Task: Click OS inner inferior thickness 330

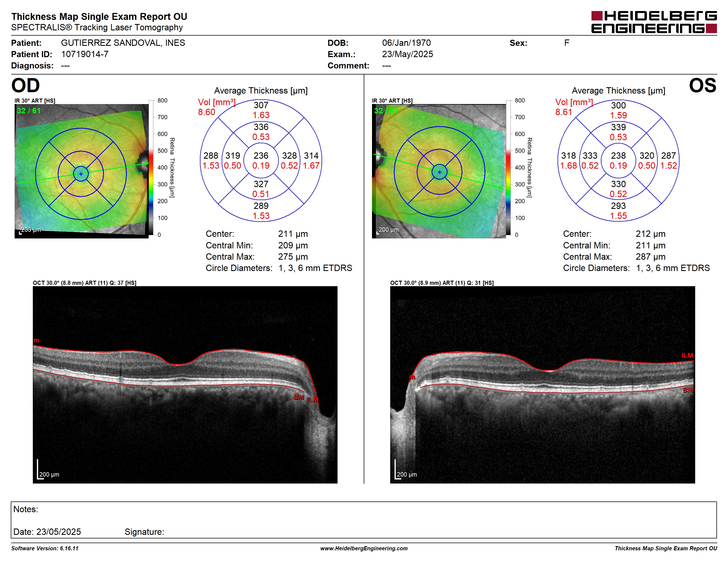Action: tap(618, 184)
